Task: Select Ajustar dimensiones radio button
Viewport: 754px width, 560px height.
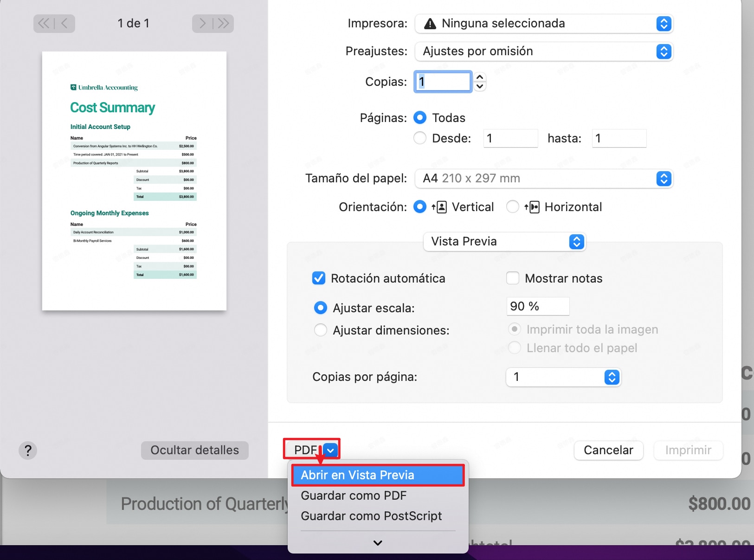Action: coord(321,330)
